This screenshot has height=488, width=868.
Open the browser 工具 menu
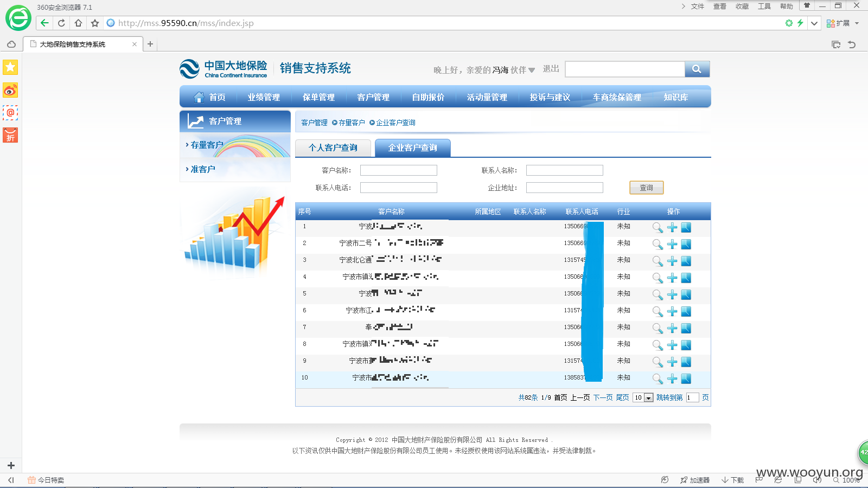(x=764, y=7)
